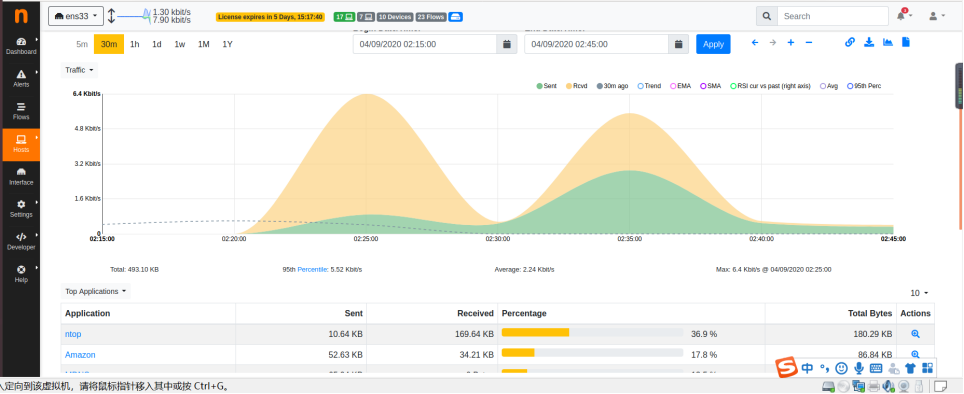
Task: Click the Sogou input method logo
Action: 785,368
